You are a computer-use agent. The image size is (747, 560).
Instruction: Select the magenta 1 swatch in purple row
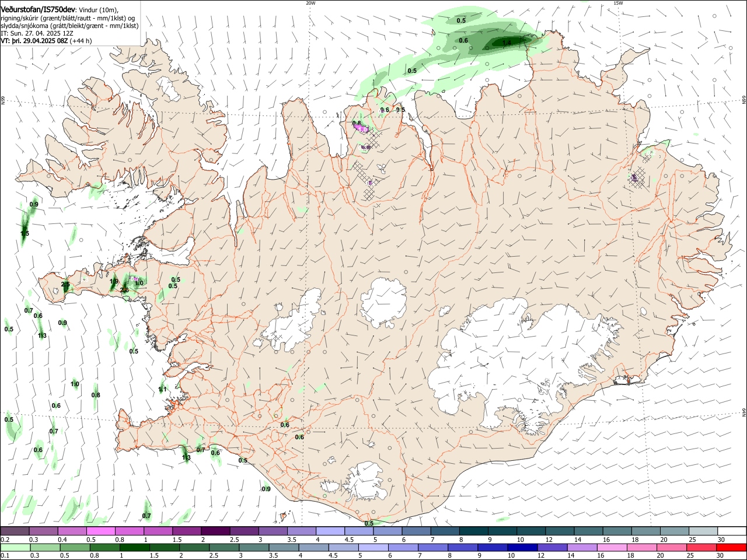(x=158, y=531)
